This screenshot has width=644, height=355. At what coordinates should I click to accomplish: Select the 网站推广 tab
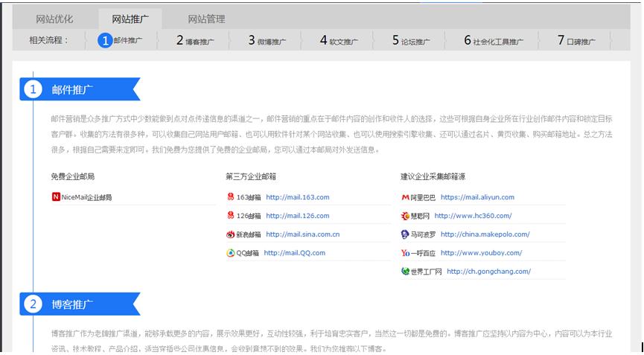[x=130, y=19]
